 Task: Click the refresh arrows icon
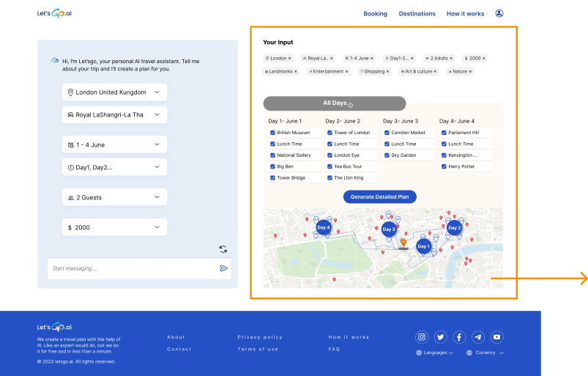(223, 249)
